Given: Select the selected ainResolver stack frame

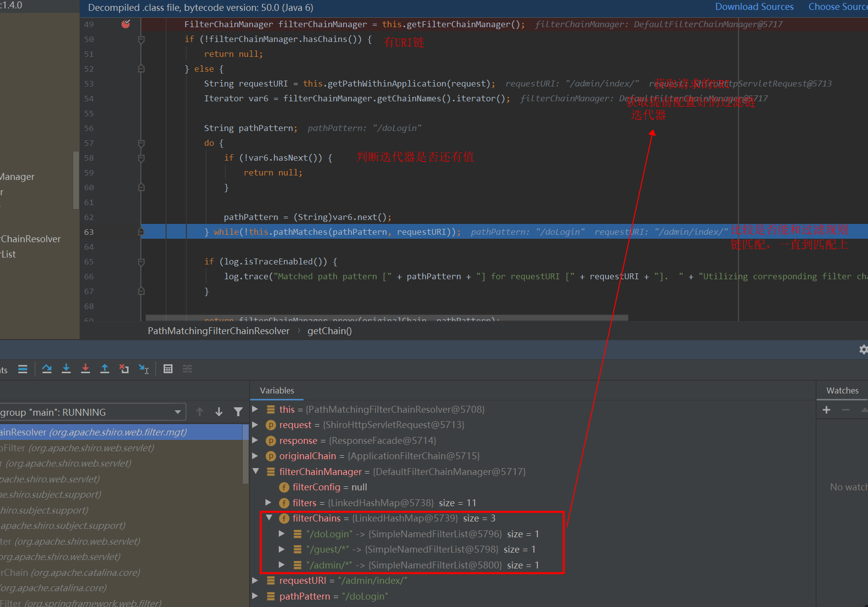Looking at the screenshot, I should (121, 432).
